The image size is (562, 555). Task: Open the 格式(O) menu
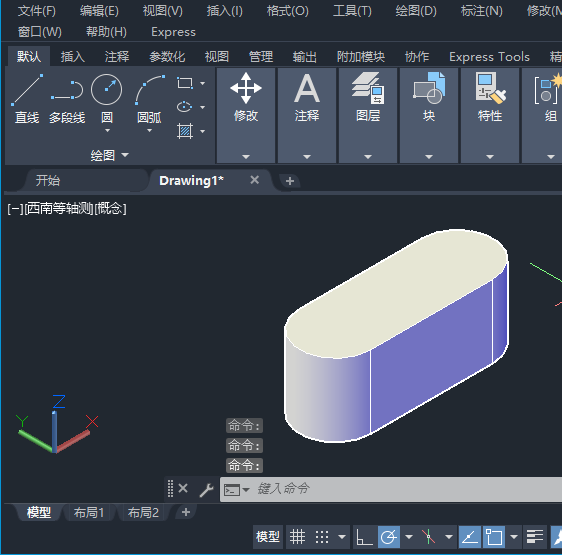pyautogui.click(x=287, y=11)
